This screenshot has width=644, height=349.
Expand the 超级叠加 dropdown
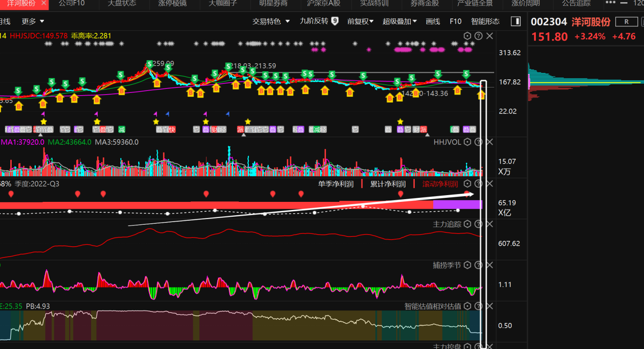[x=400, y=21]
